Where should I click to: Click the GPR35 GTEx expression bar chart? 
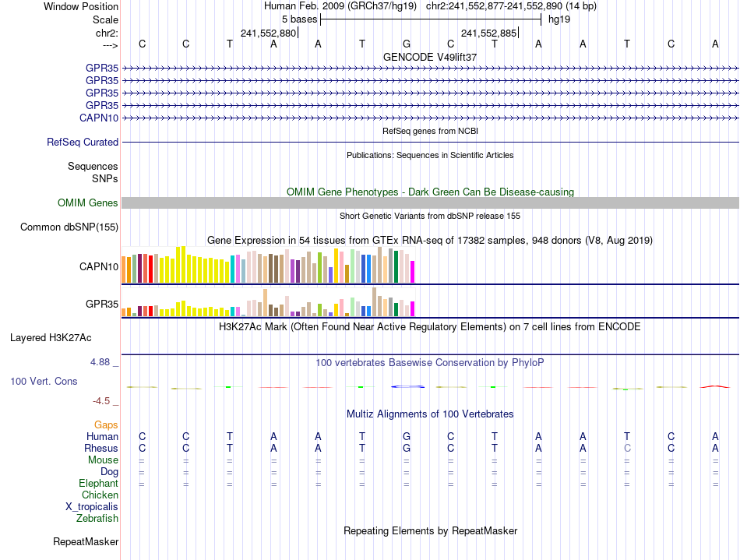click(x=268, y=302)
